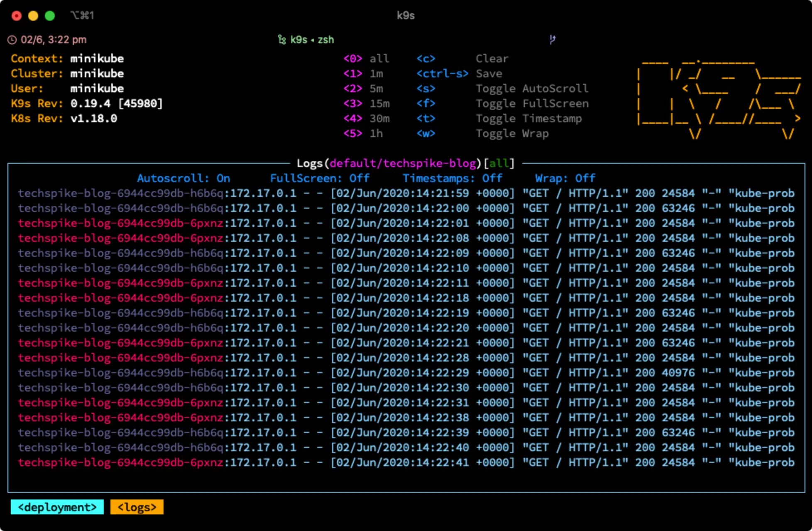The image size is (812, 531).
Task: Click response size 40976 in 14:22:29 line
Action: (x=678, y=373)
